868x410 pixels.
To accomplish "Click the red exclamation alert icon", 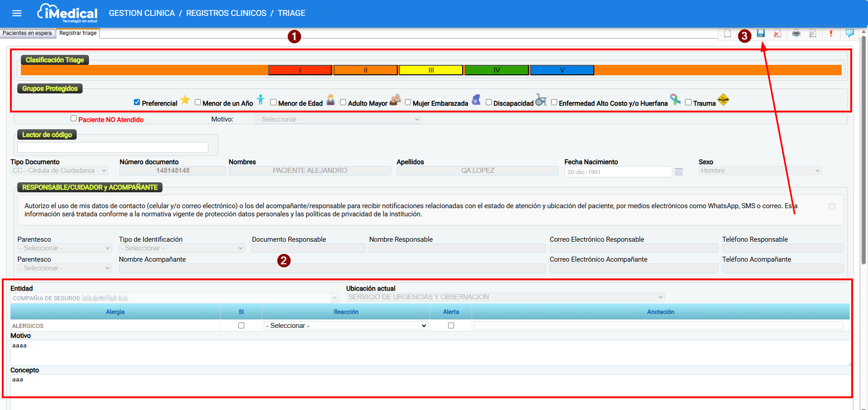I will click(831, 34).
